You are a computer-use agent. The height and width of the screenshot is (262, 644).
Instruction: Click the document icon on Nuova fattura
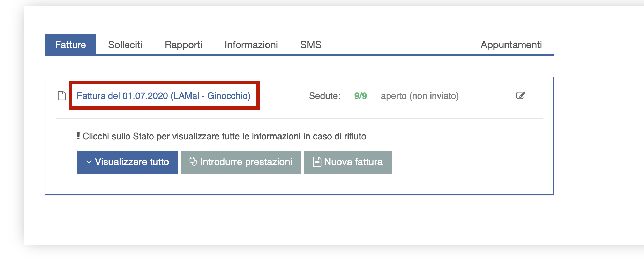pyautogui.click(x=317, y=162)
